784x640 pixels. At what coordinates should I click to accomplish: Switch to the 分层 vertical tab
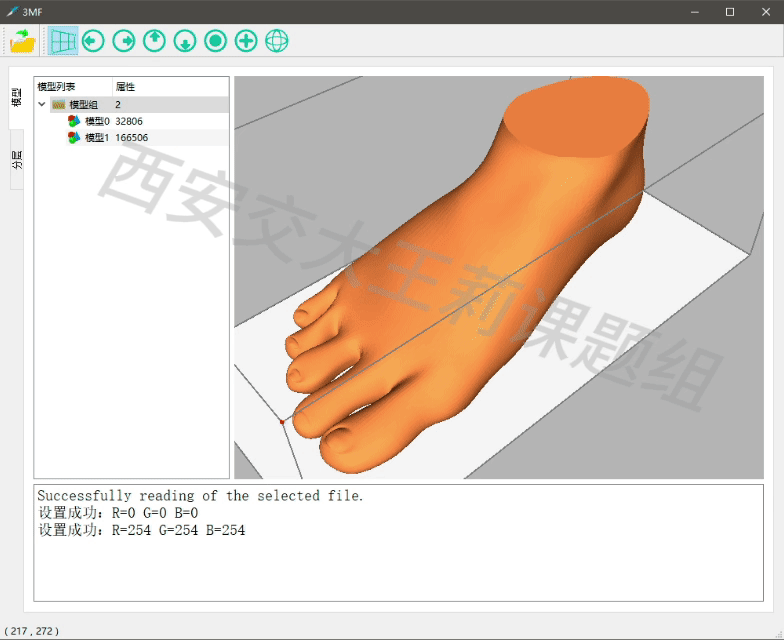click(17, 159)
